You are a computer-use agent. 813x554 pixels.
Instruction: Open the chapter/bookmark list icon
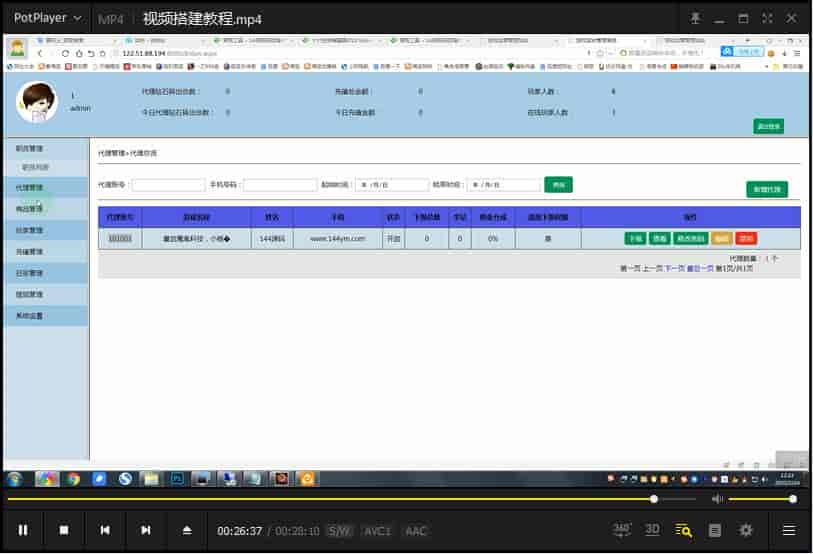[x=715, y=530]
